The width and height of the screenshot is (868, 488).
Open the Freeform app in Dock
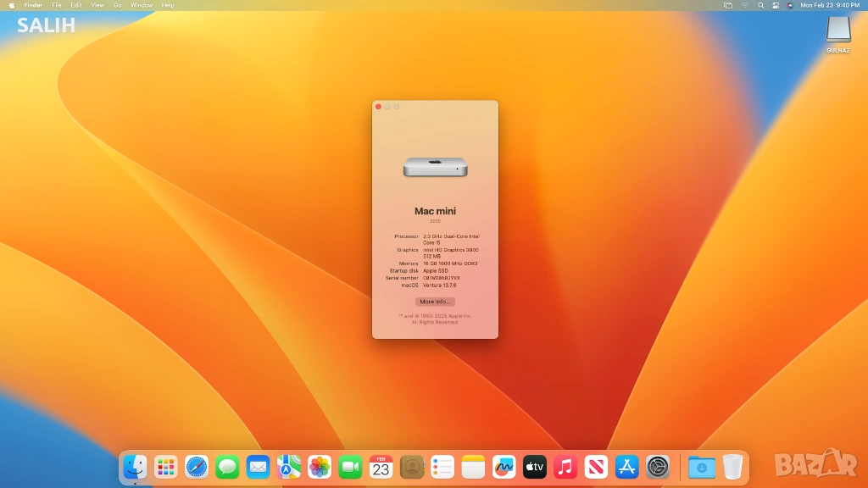tap(504, 467)
